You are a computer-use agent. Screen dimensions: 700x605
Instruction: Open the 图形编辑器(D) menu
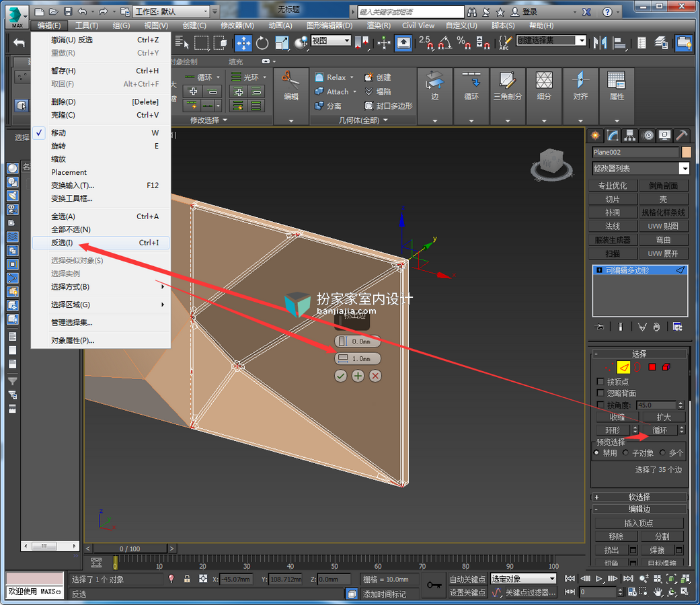coord(329,26)
